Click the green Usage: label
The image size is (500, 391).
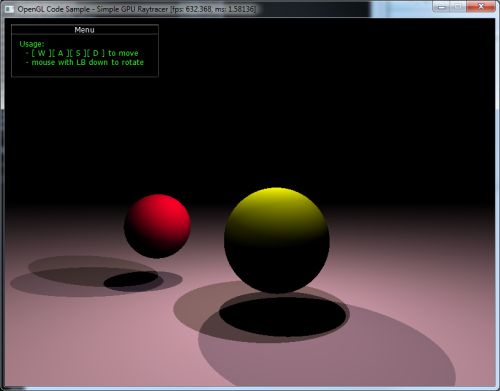(32, 44)
